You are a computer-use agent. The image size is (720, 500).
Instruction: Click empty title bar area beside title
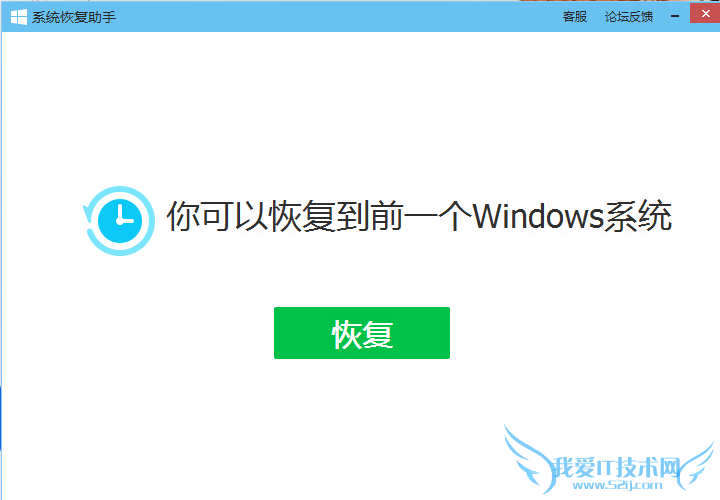[x=335, y=17]
